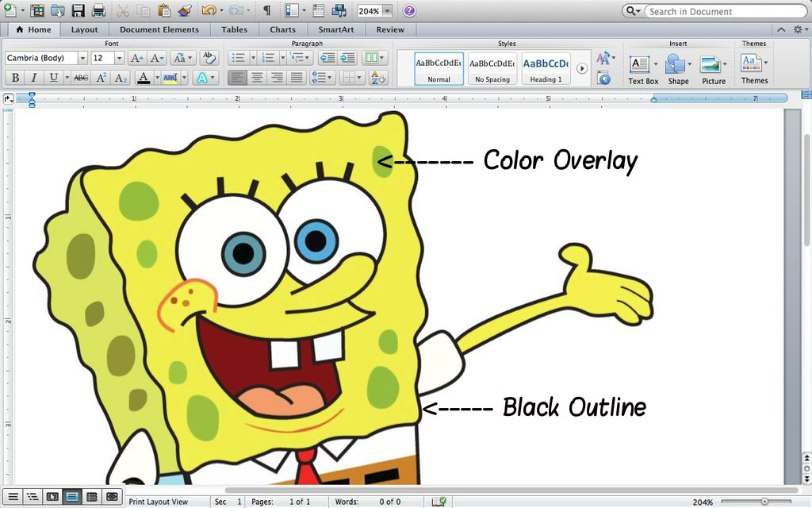Open the Document Elements tab

click(159, 29)
